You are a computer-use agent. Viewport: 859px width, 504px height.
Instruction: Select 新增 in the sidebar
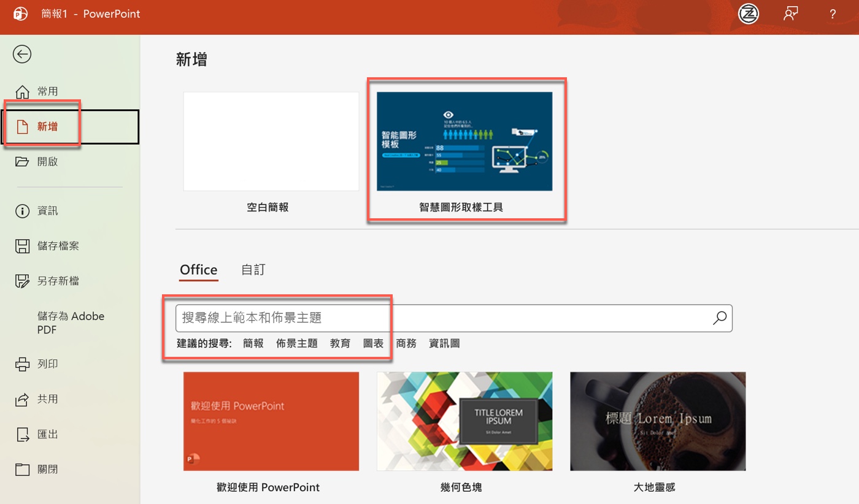coord(70,127)
